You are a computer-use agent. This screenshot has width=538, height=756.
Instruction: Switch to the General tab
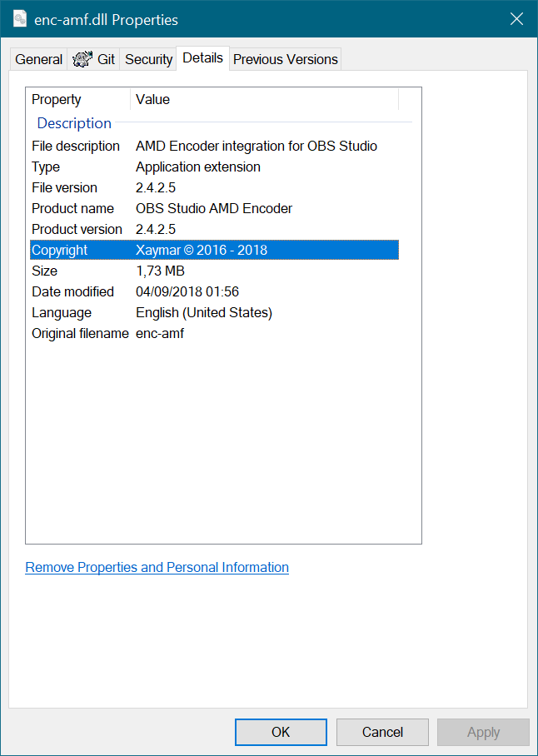point(38,59)
